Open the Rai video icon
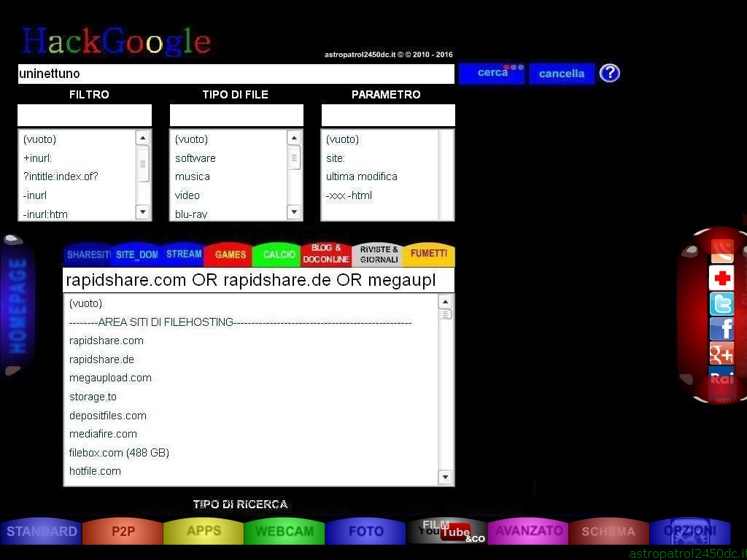This screenshot has width=747, height=560. coord(721,380)
